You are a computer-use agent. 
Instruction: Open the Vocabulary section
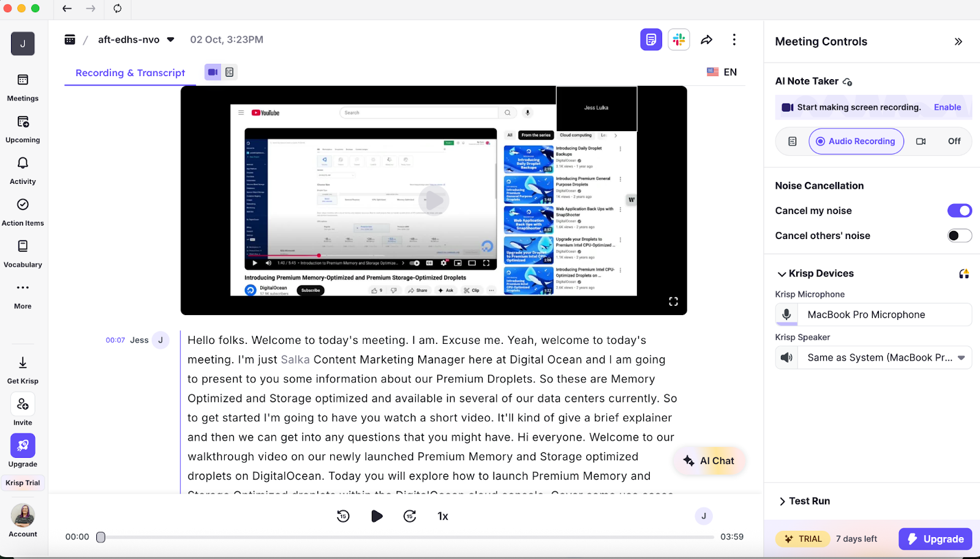(23, 253)
